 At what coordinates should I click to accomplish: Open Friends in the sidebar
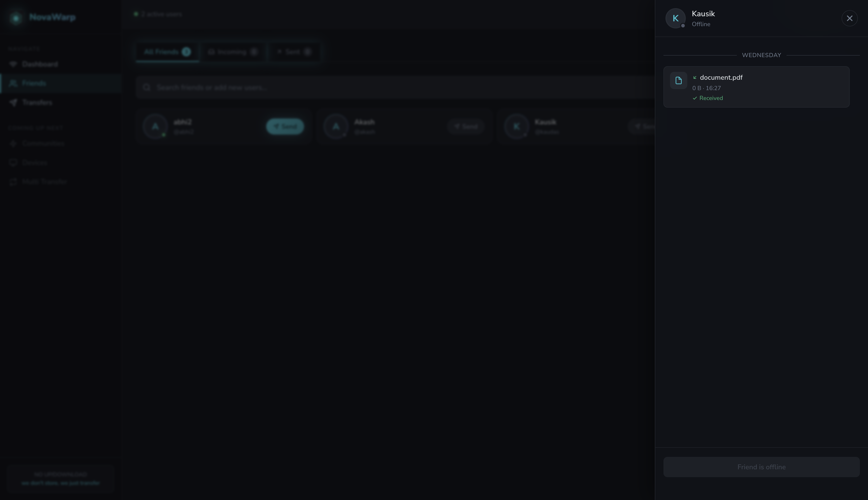pos(60,83)
